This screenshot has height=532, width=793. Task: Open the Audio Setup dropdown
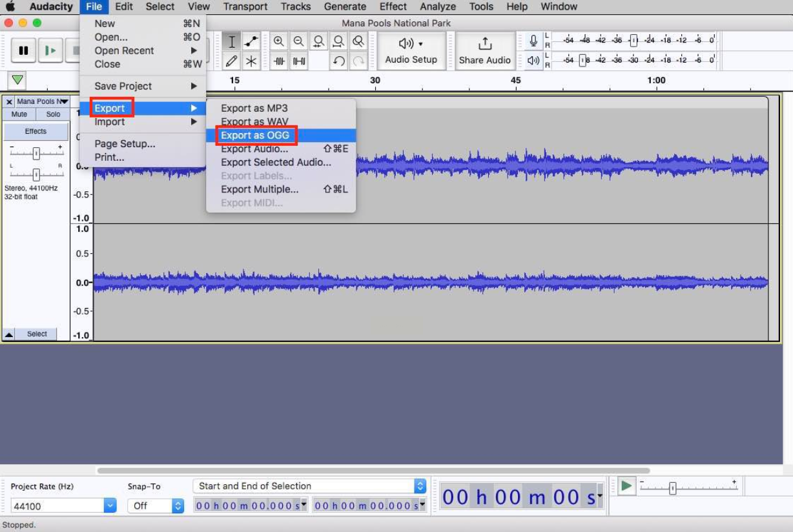411,51
